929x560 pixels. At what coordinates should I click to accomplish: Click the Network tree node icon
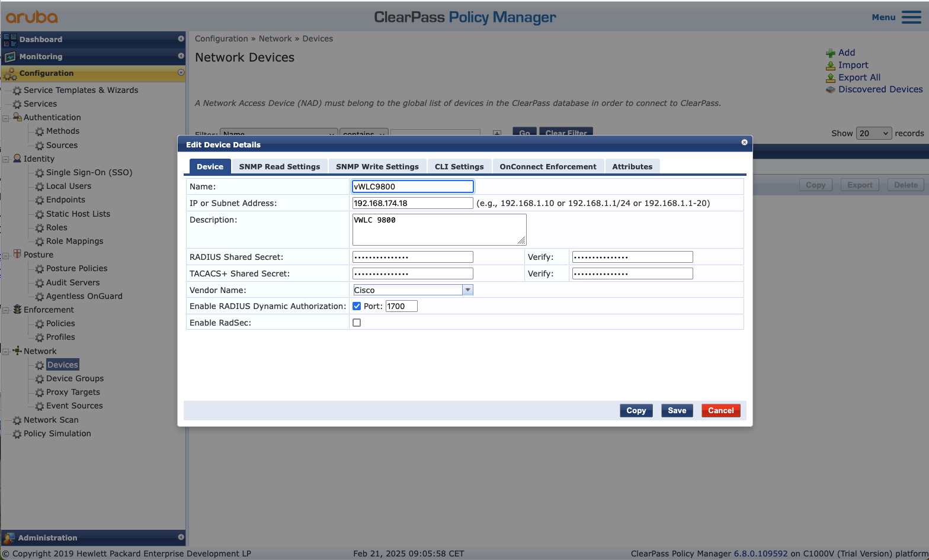17,350
